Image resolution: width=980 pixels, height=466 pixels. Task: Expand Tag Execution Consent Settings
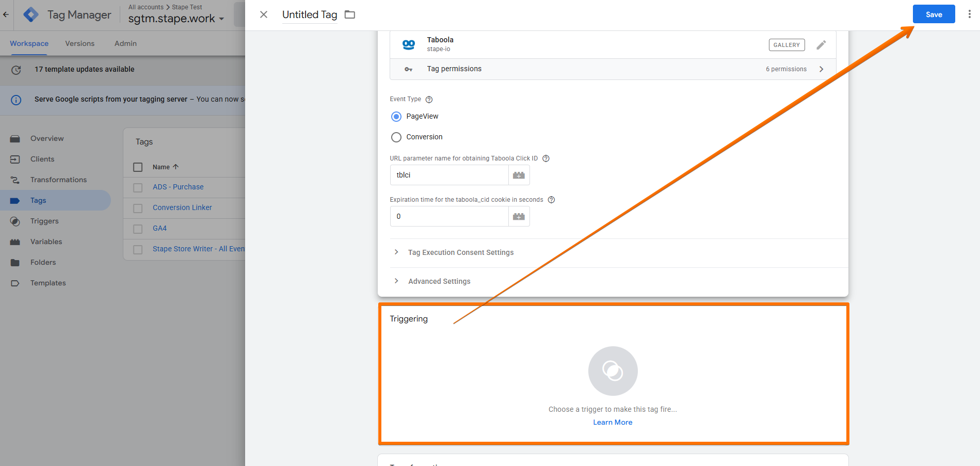pos(461,252)
